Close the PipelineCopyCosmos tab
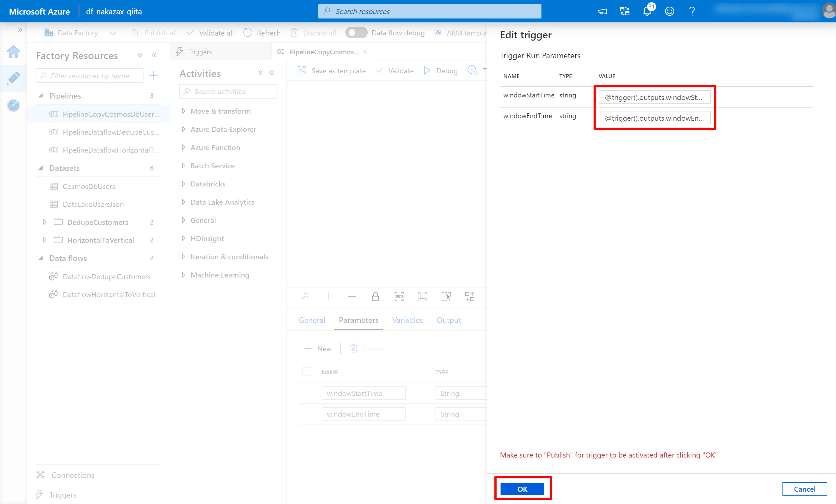 coord(365,52)
